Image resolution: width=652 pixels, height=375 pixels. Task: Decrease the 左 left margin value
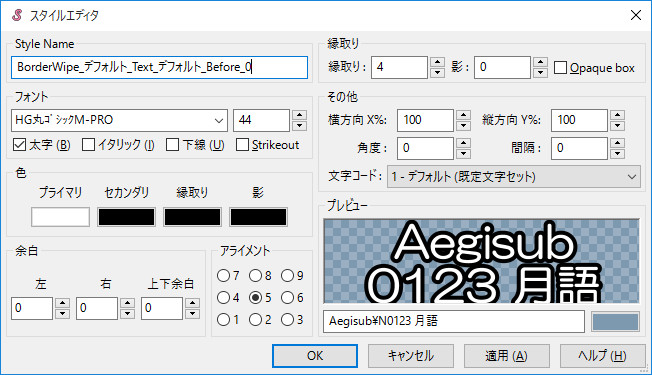pos(62,313)
